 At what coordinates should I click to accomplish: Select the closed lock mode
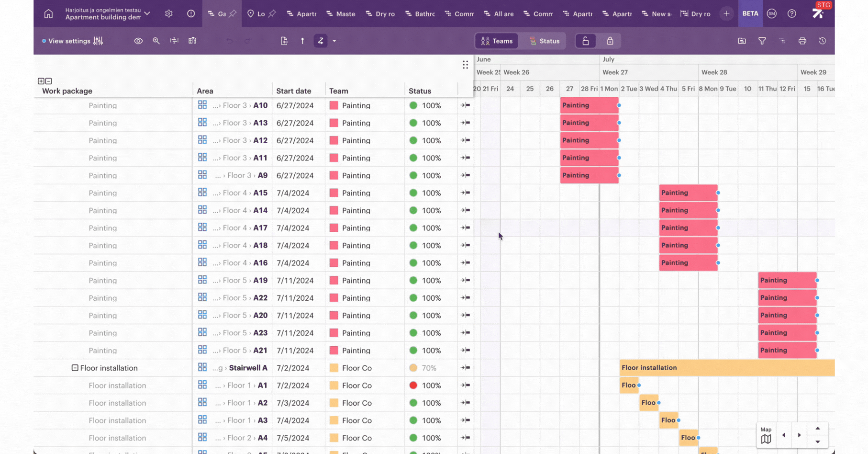click(610, 41)
